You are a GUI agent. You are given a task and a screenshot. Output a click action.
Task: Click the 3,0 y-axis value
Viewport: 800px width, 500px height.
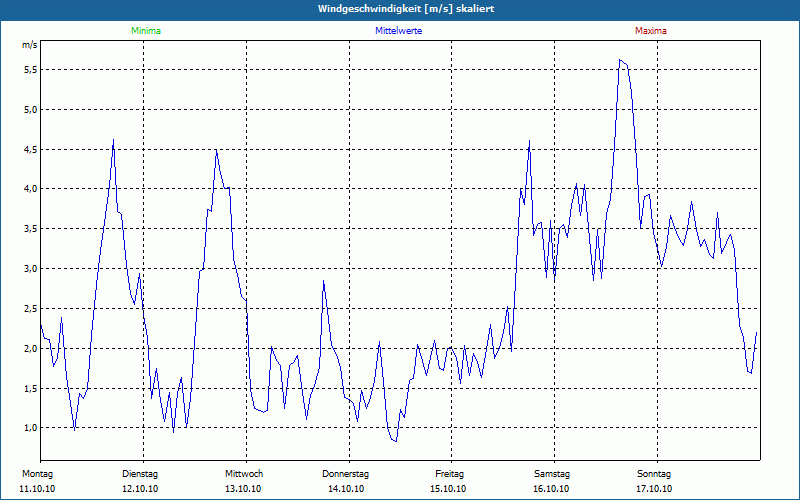(x=30, y=268)
